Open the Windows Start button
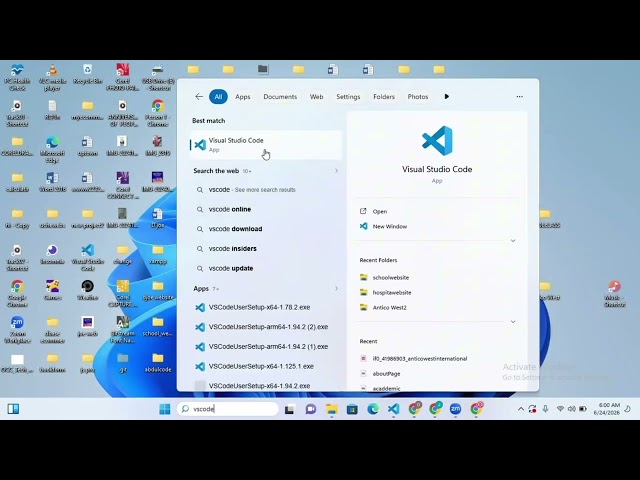 coord(164,409)
